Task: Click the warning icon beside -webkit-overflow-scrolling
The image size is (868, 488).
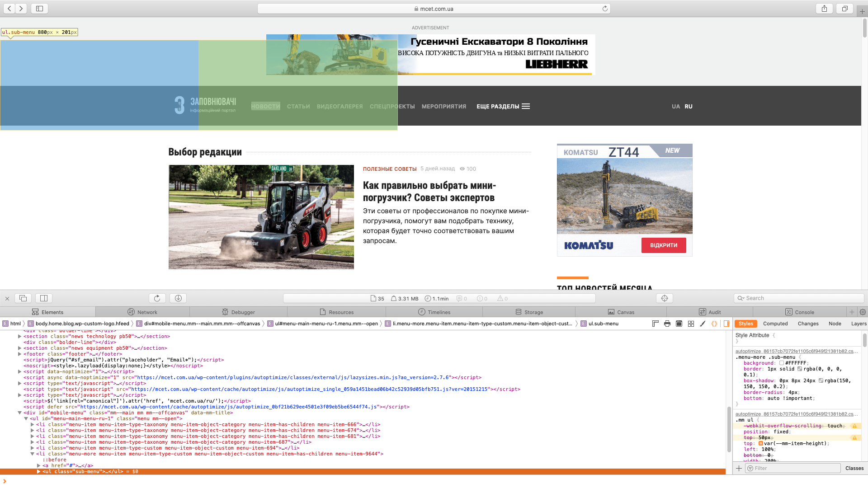Action: 854,426
